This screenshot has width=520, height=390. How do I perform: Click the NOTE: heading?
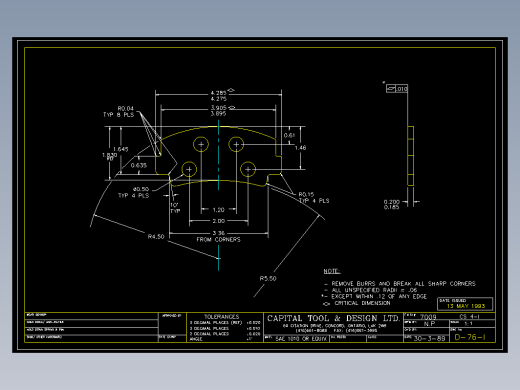(332, 271)
